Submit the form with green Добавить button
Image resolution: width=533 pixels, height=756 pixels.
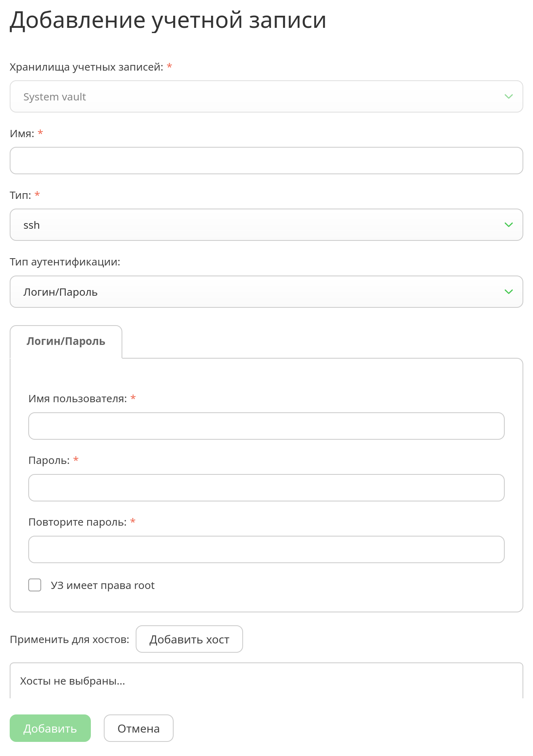pyautogui.click(x=50, y=728)
